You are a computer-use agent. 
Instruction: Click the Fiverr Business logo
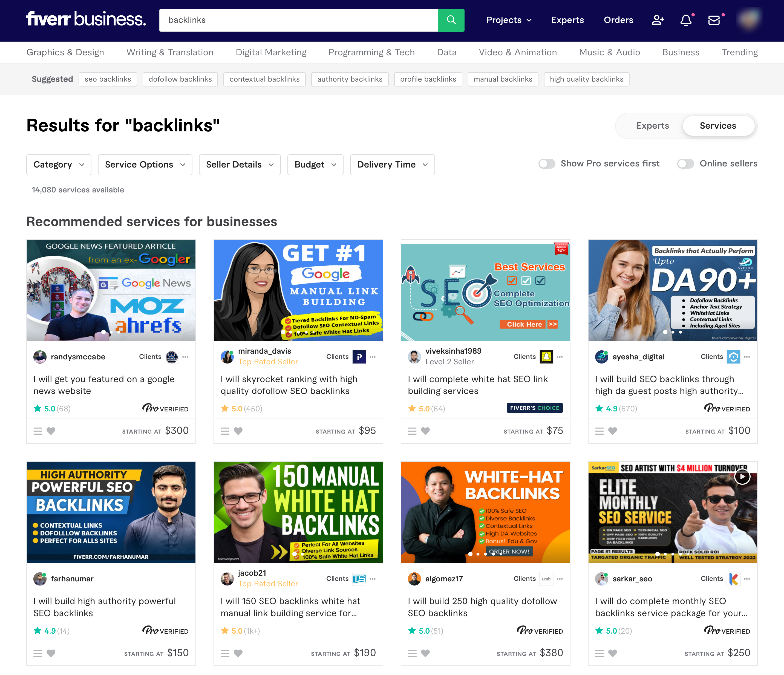(x=86, y=19)
